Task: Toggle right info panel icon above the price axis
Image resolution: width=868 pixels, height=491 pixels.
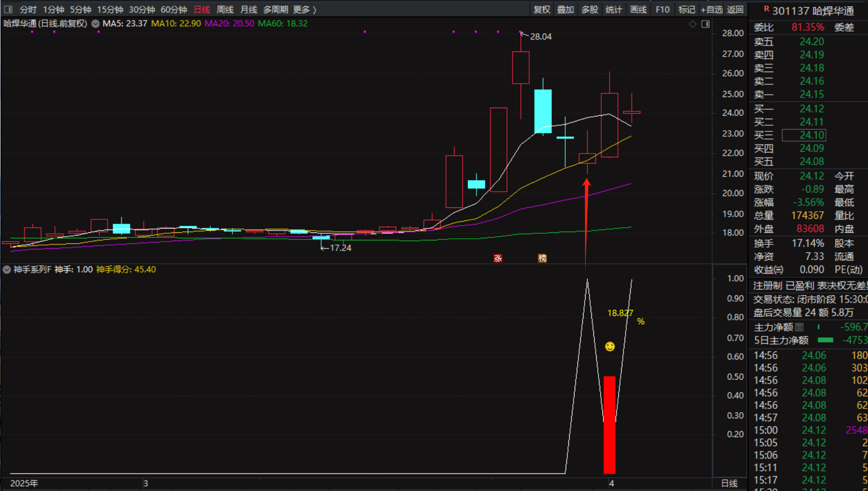Action: (705, 24)
